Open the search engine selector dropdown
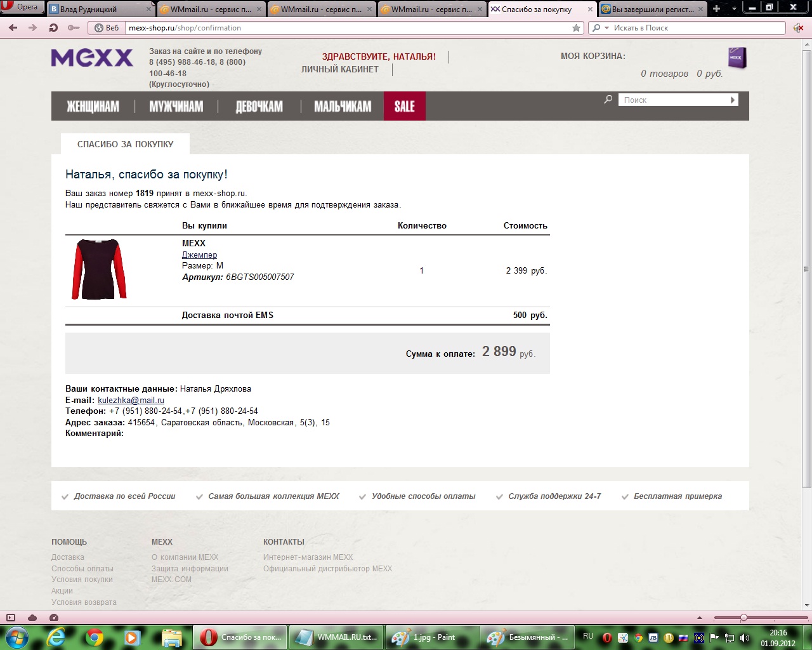The image size is (812, 650). (x=599, y=28)
